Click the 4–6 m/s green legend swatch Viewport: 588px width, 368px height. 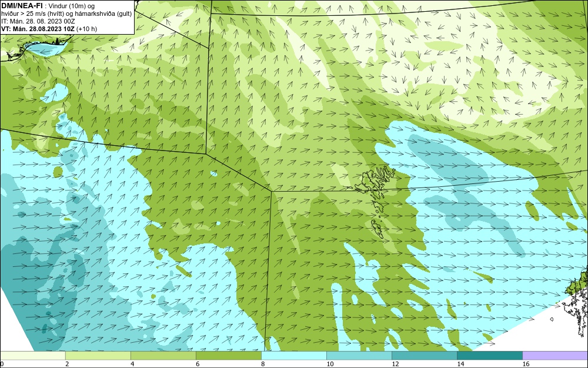tap(163, 355)
